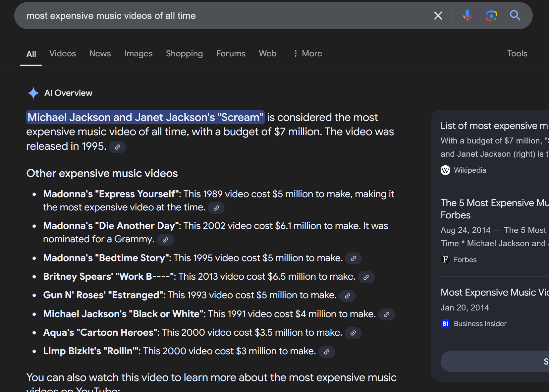Click the 'Aqua's "Cartoon Heroes"' bold text
This screenshot has height=392, width=549.
tap(100, 332)
